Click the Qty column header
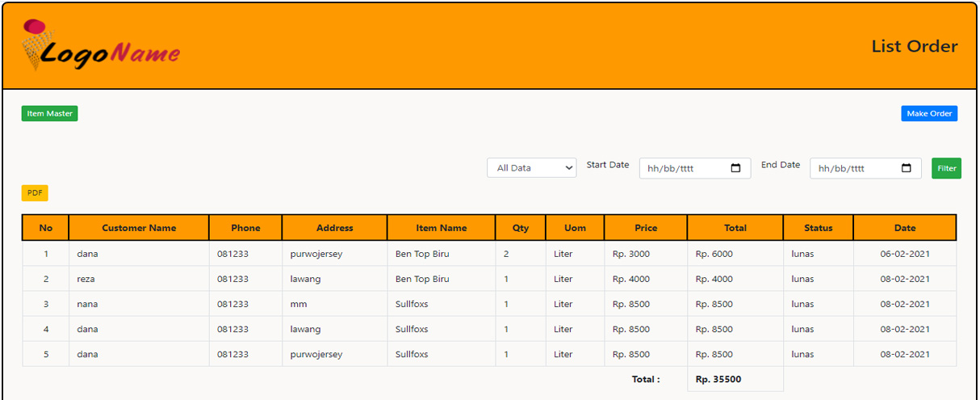The height and width of the screenshot is (400, 980). click(x=521, y=228)
